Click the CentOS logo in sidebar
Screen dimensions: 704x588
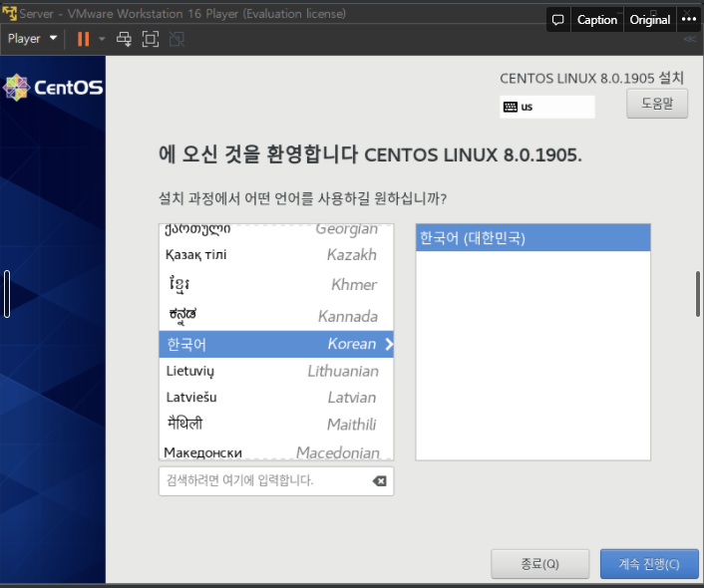[53, 88]
